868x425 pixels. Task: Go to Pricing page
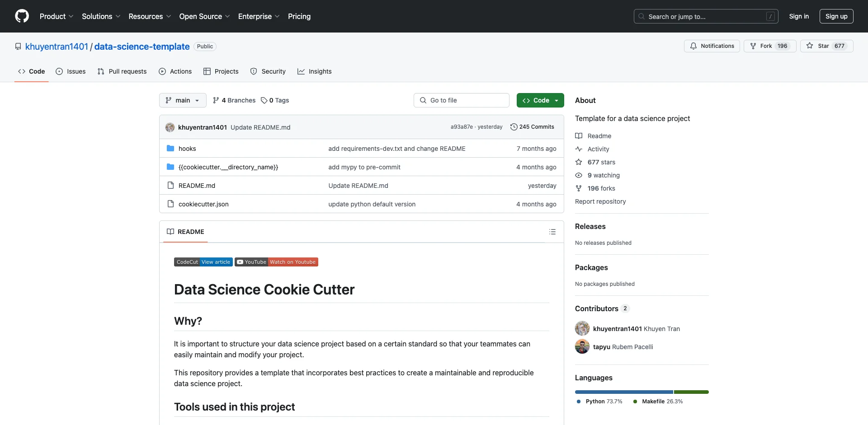click(299, 16)
